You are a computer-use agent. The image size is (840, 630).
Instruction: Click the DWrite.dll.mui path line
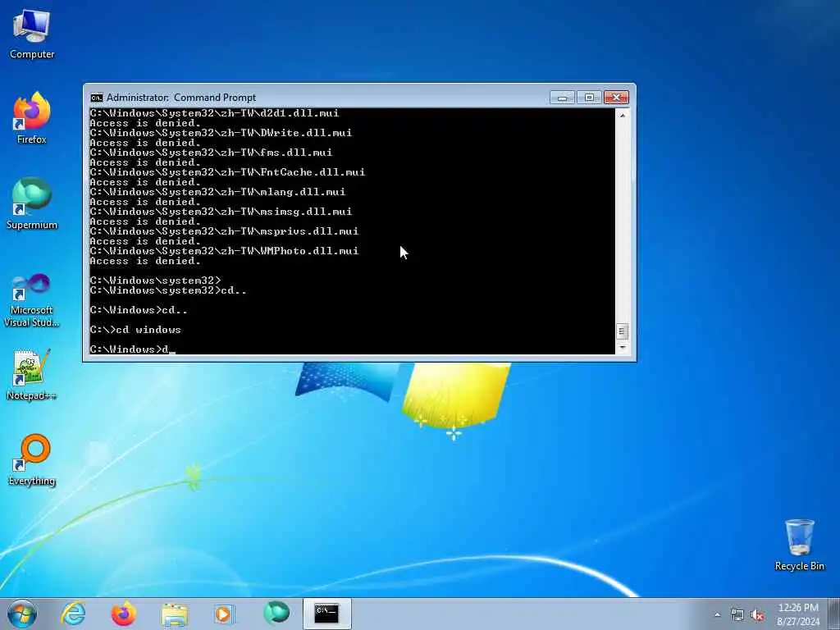click(221, 133)
